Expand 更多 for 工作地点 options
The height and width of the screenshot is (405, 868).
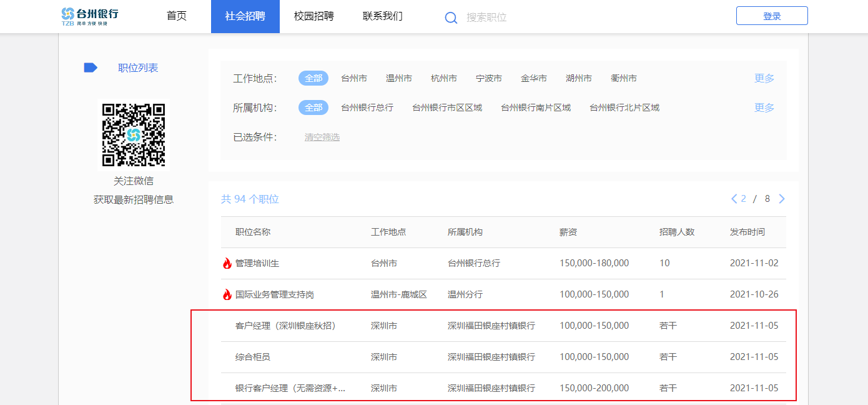764,78
